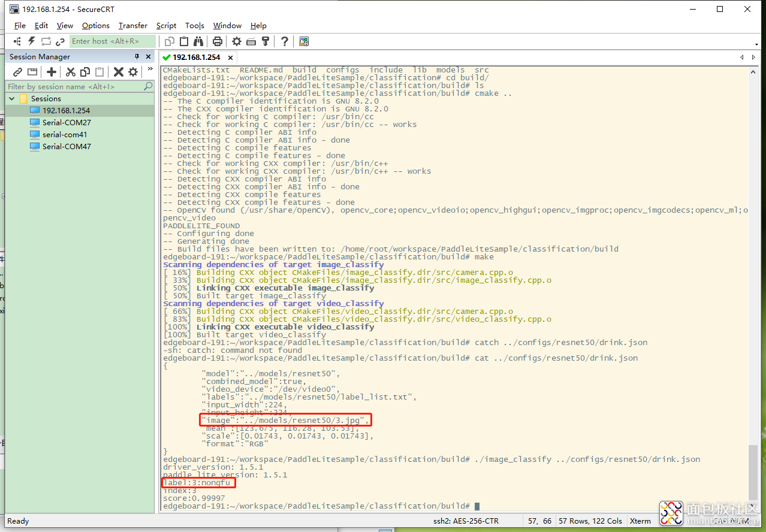Click the Print icon

(x=218, y=41)
